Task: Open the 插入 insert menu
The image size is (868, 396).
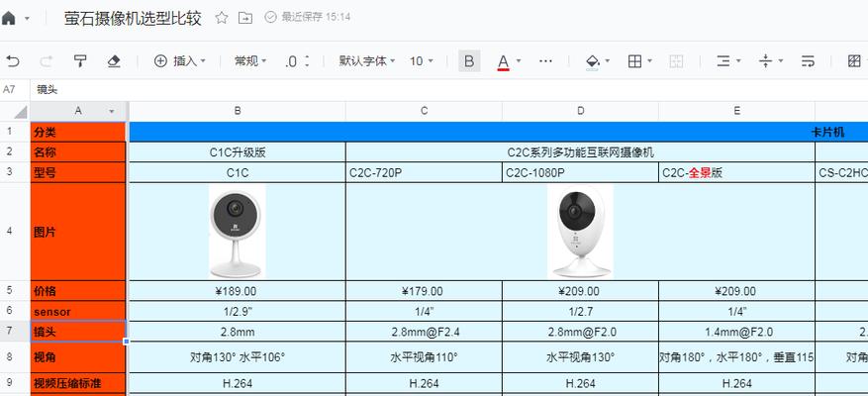Action: pyautogui.click(x=179, y=61)
